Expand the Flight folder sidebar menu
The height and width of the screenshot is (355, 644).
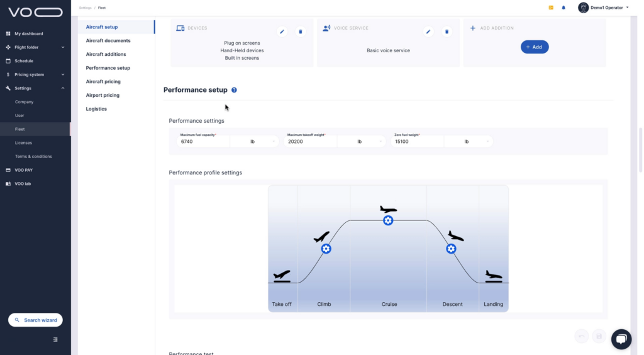[x=35, y=47]
